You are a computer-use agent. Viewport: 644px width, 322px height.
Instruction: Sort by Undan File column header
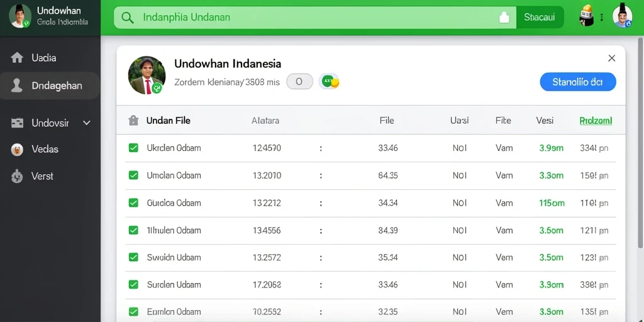168,121
